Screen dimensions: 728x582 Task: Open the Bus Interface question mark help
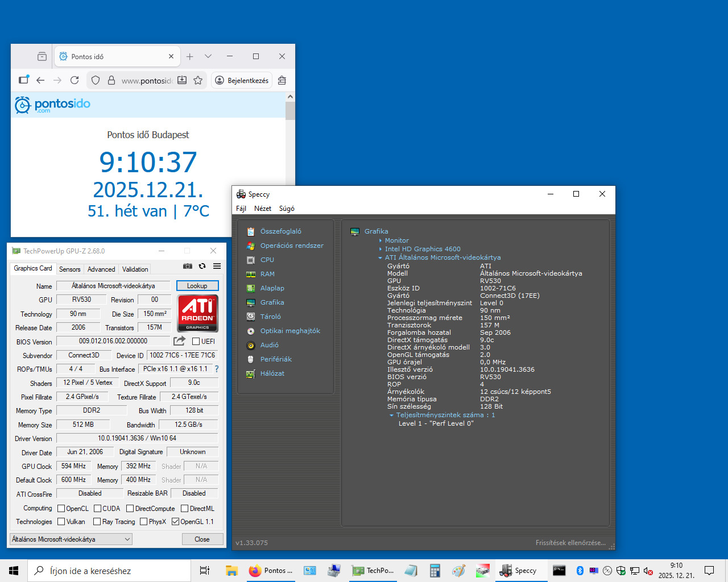pos(216,369)
